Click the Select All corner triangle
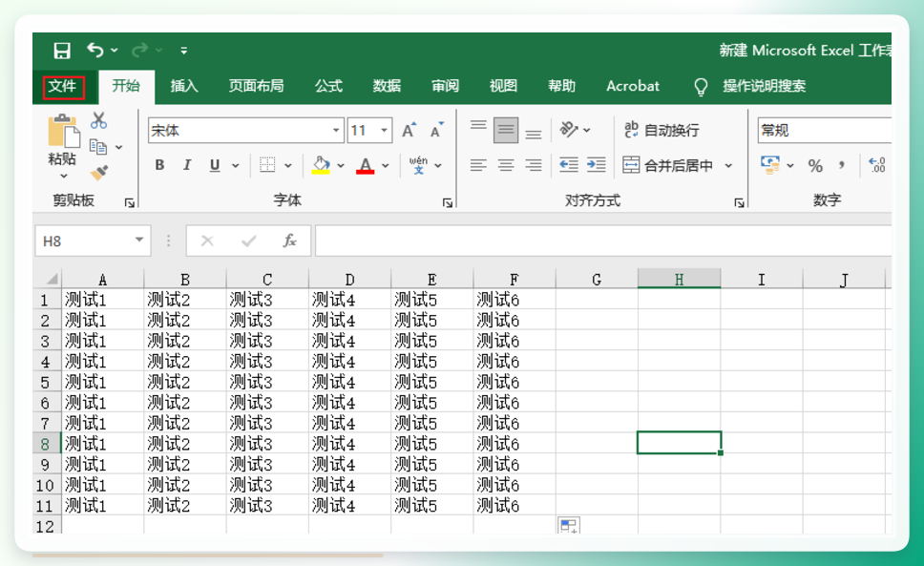This screenshot has height=566, width=924. pyautogui.click(x=52, y=279)
